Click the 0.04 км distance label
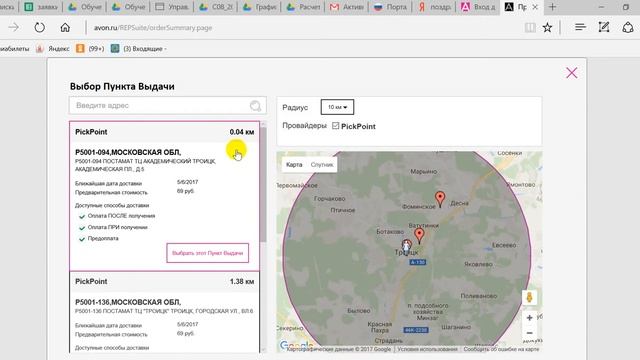640x360 pixels. (x=242, y=132)
